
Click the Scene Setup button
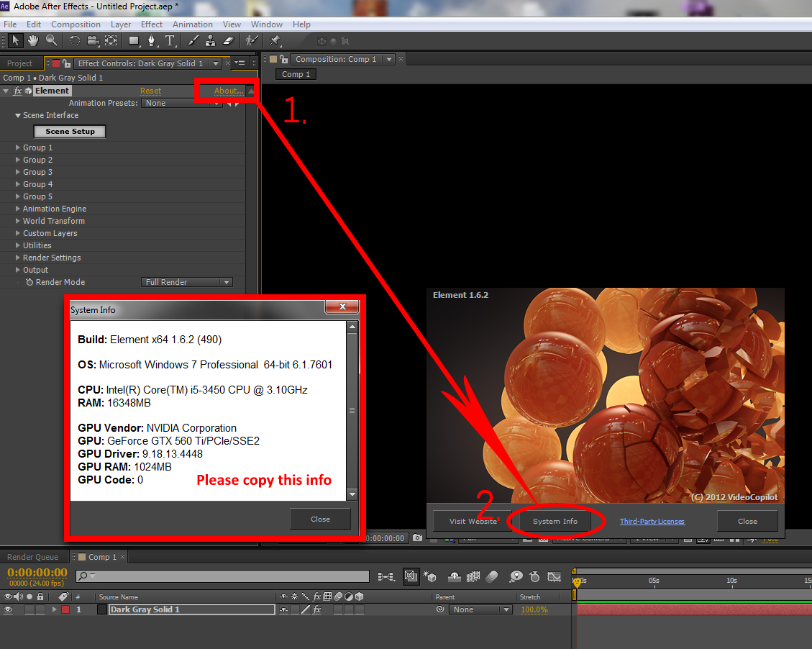[70, 132]
